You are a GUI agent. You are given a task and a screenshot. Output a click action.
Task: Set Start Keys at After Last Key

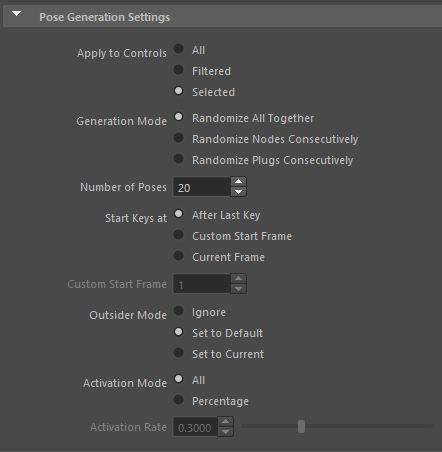[179, 214]
